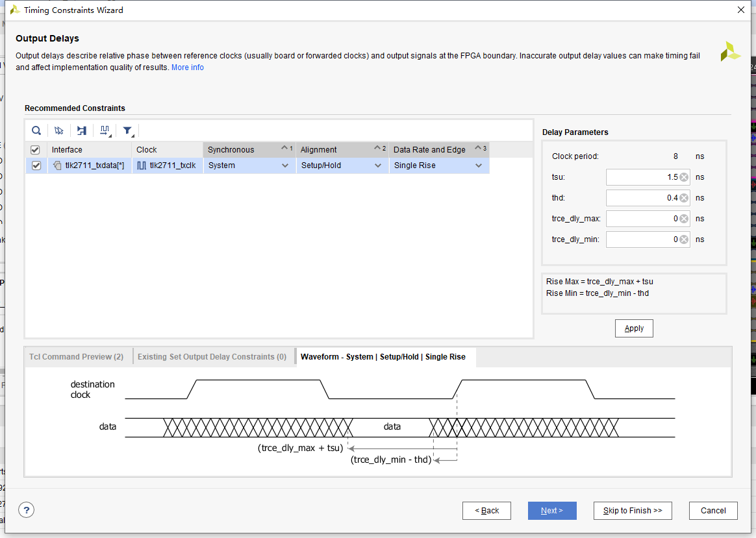This screenshot has height=538, width=756.
Task: Toggle the select-all checkbox in table header
Action: [x=36, y=150]
